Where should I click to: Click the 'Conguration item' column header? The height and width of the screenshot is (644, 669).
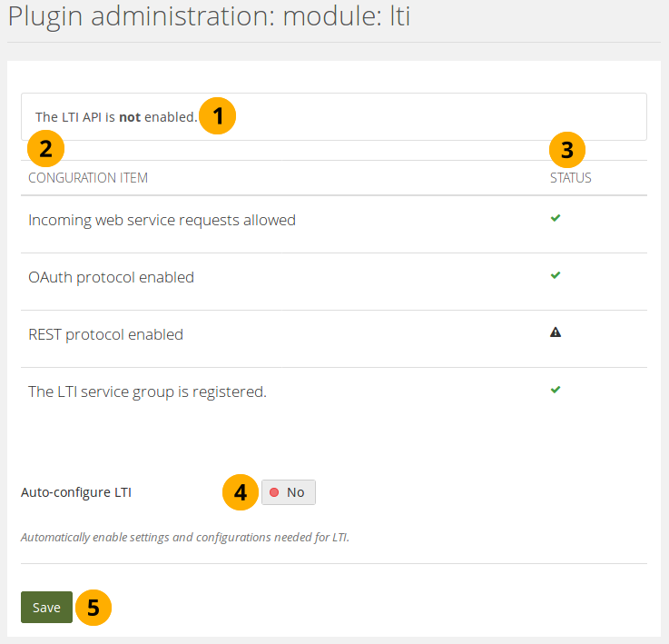tap(88, 178)
